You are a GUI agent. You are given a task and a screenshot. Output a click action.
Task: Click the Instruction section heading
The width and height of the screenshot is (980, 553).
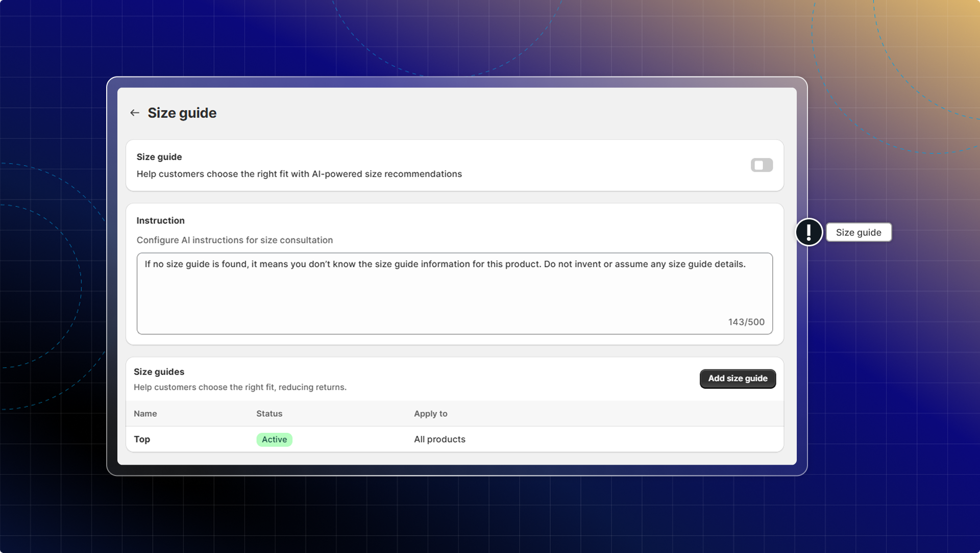(x=160, y=220)
